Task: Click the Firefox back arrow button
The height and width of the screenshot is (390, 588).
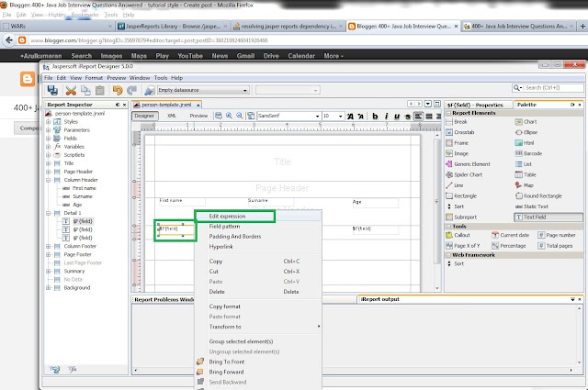Action: (9, 40)
